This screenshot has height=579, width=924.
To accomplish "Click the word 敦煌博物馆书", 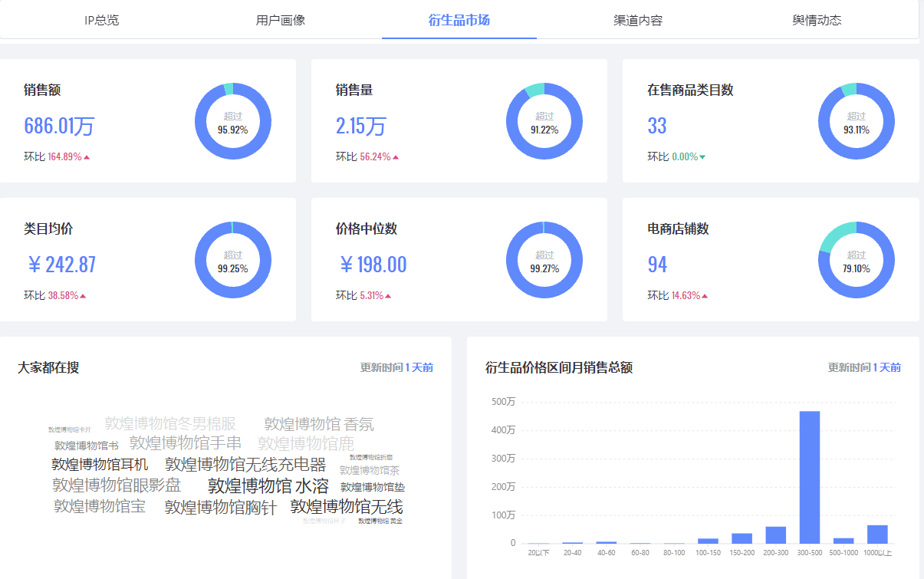I will (x=87, y=446).
